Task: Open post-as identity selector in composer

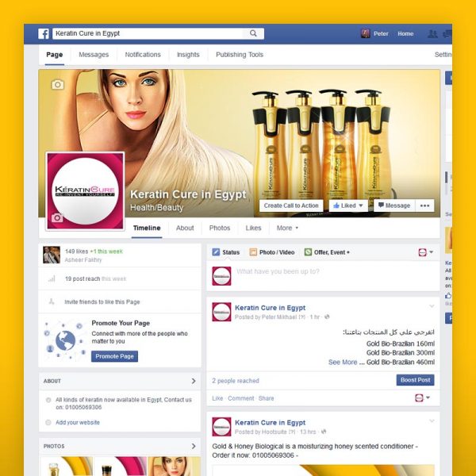Action: point(425,252)
